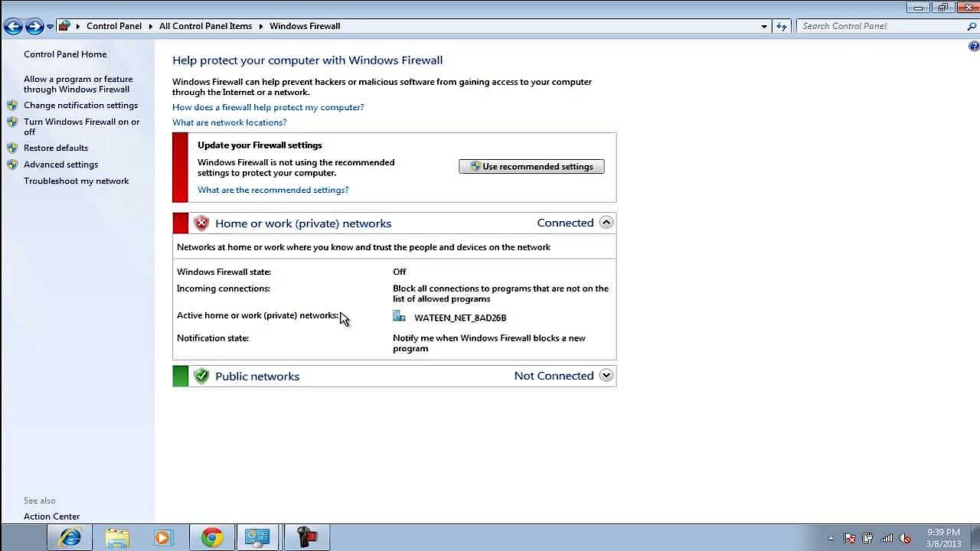Open Allow a program or feature link
This screenshot has height=551, width=980.
pyautogui.click(x=78, y=84)
